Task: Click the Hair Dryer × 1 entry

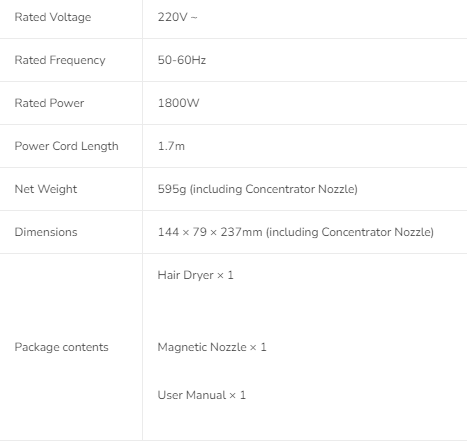Action: [x=195, y=275]
